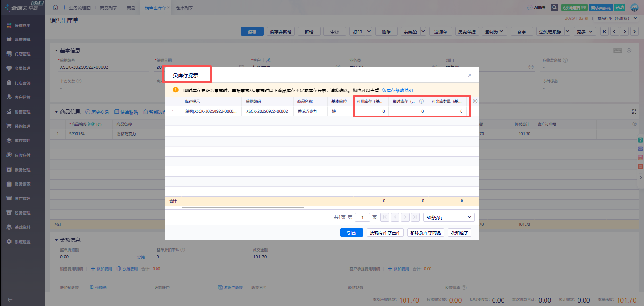Close the 负库存提示 dialog

coord(470,75)
